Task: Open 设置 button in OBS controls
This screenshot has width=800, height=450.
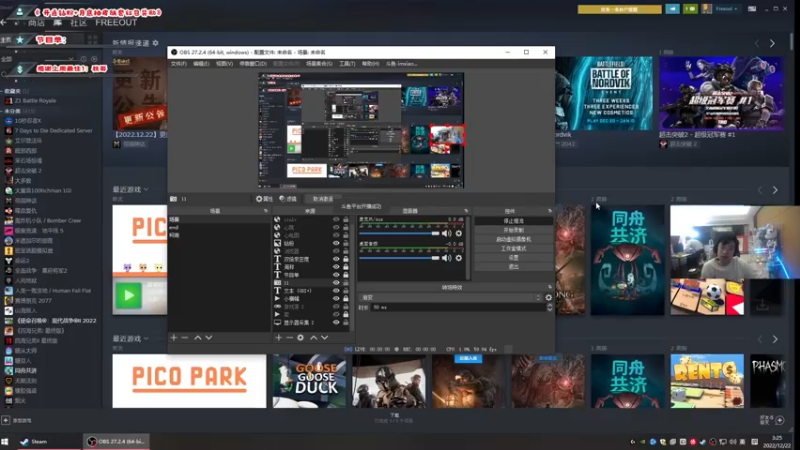Action: point(513,258)
